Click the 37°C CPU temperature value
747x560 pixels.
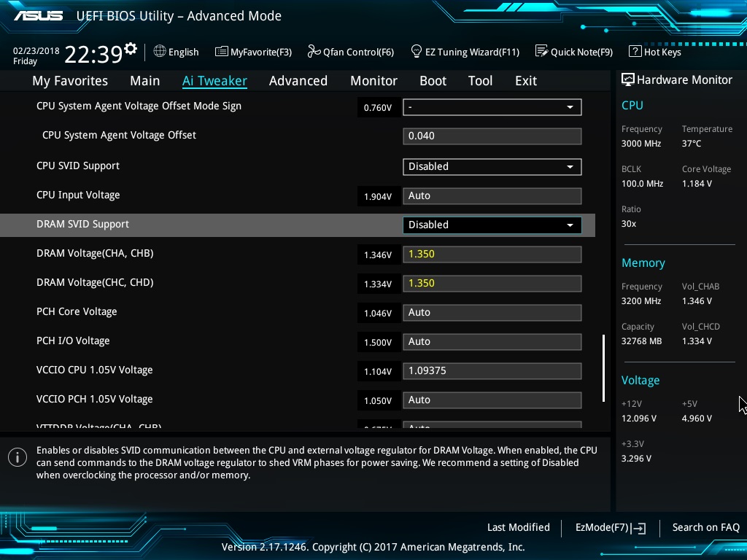click(x=692, y=144)
